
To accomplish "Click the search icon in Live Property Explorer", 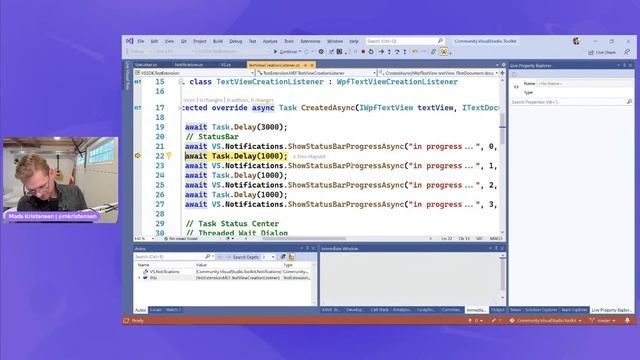I will (x=629, y=102).
